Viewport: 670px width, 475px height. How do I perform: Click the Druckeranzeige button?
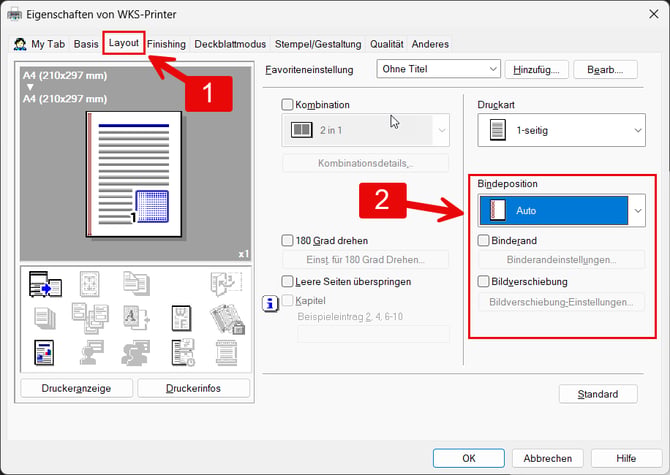[x=76, y=388]
